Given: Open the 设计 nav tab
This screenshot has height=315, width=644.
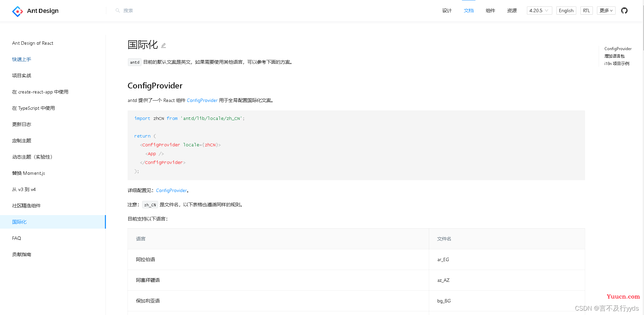Looking at the screenshot, I should [x=447, y=10].
